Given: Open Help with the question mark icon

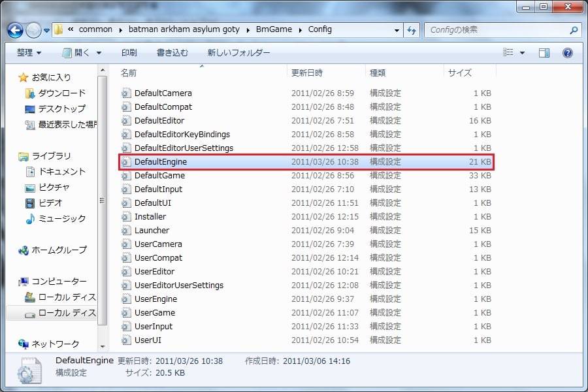Looking at the screenshot, I should (567, 53).
